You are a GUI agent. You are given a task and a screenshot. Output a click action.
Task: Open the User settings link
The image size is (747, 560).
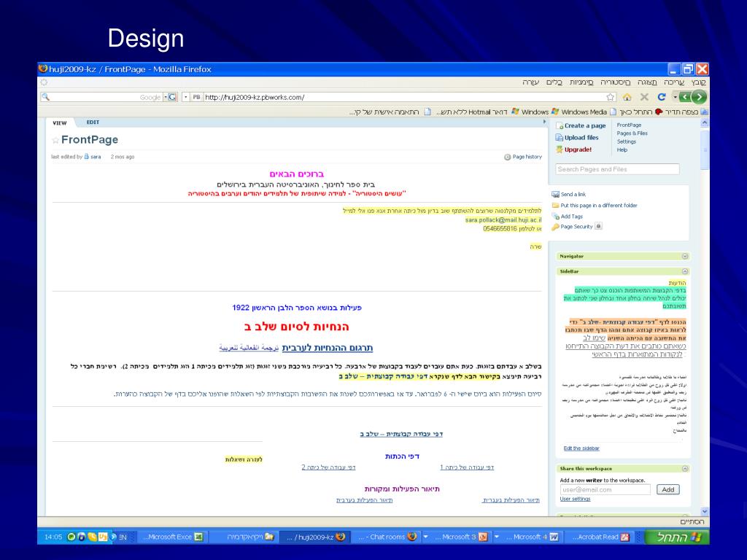click(x=575, y=499)
